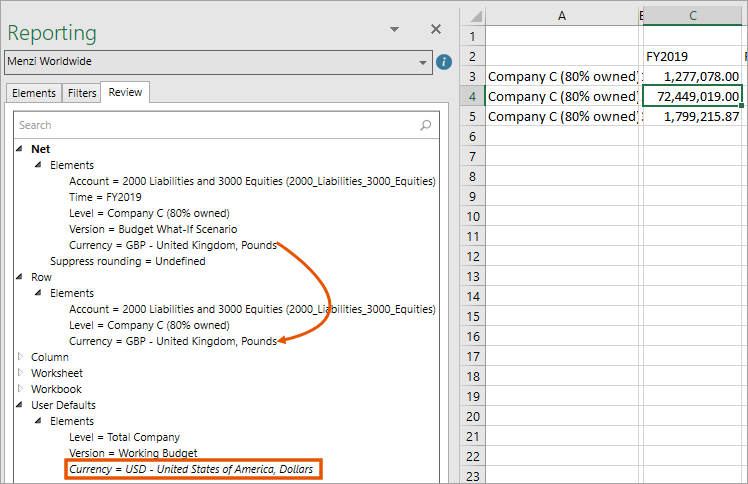This screenshot has height=484, width=748.
Task: Expand the Worksheet node
Action: point(20,372)
